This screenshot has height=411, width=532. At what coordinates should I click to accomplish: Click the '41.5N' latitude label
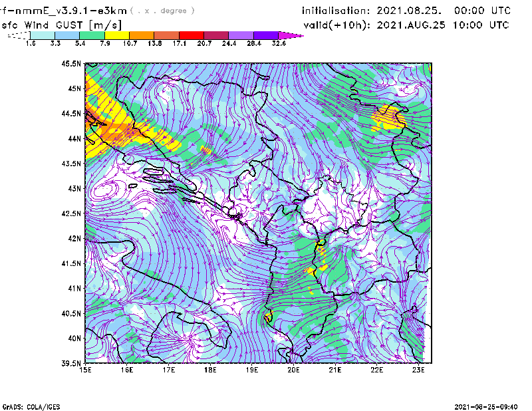point(71,263)
